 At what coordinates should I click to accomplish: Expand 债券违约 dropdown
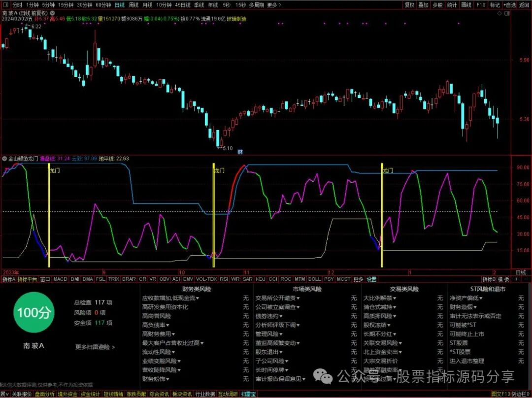pos(281,316)
